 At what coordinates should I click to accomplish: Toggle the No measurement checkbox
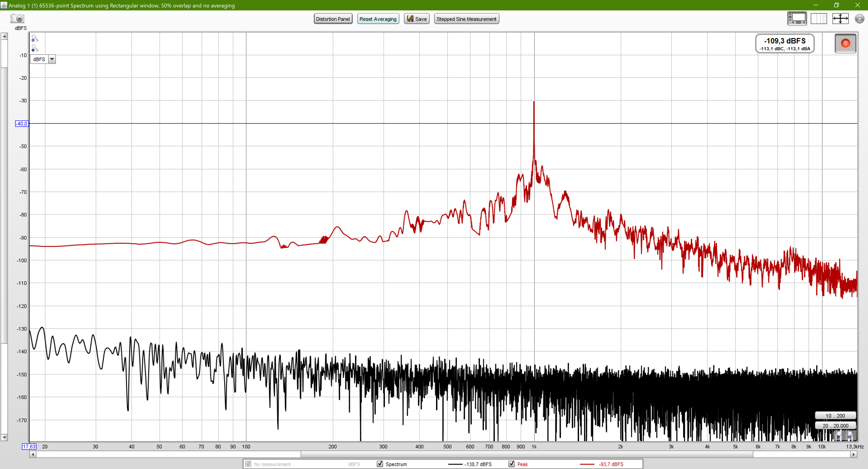248,464
